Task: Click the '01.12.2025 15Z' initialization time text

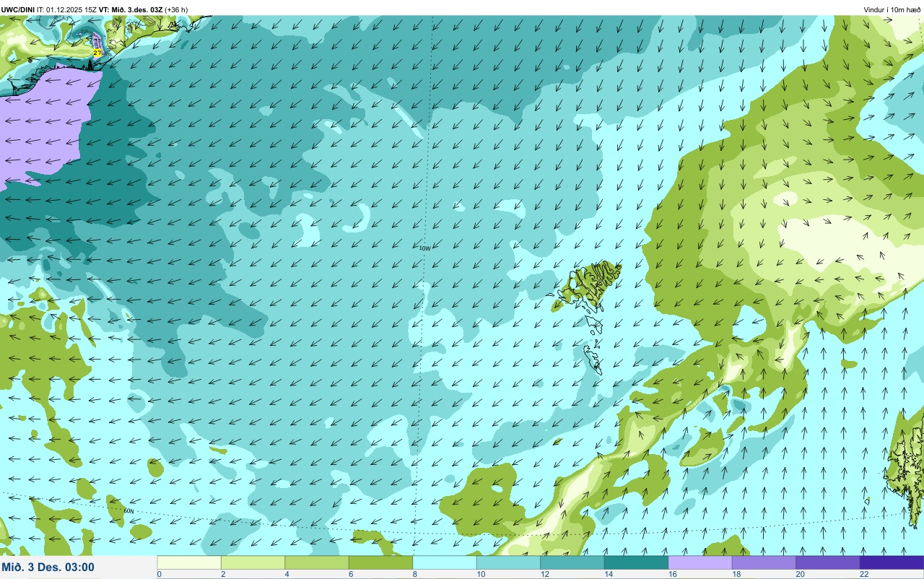Action: click(72, 9)
